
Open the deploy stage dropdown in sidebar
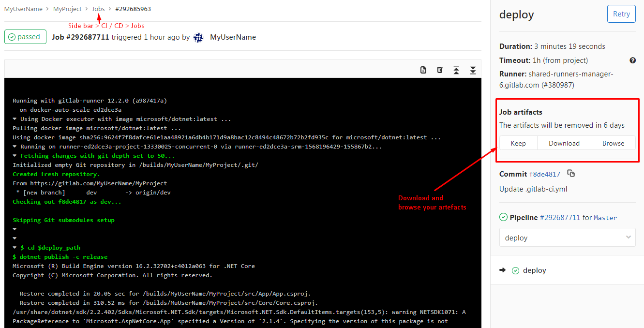pyautogui.click(x=567, y=237)
